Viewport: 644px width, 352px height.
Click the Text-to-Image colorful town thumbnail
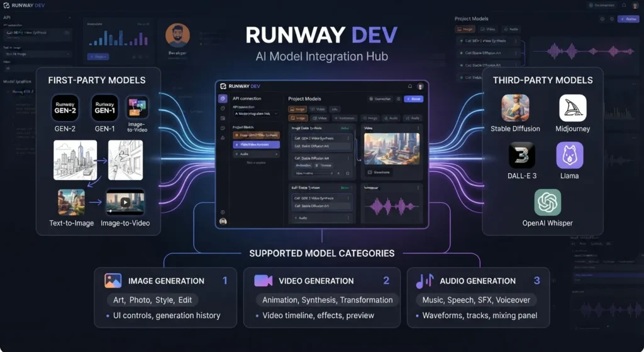[x=72, y=202]
